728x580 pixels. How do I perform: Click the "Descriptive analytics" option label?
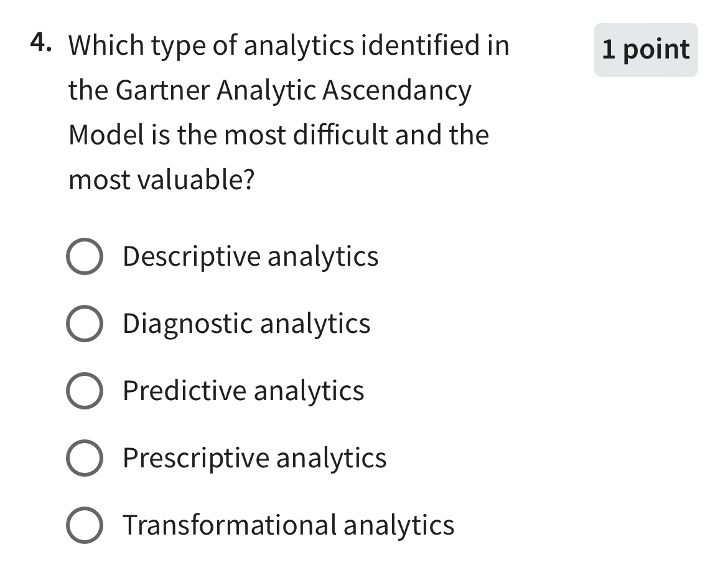click(250, 256)
